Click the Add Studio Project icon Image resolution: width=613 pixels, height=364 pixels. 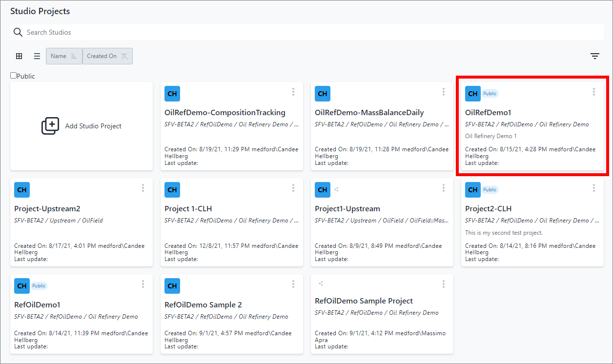pyautogui.click(x=50, y=126)
